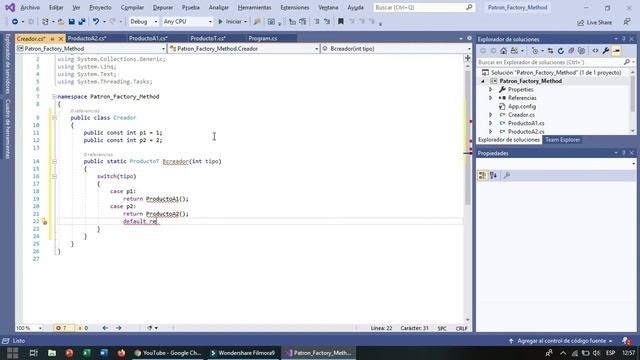Click the Live Share button label
The width and height of the screenshot is (640, 360).
point(599,22)
